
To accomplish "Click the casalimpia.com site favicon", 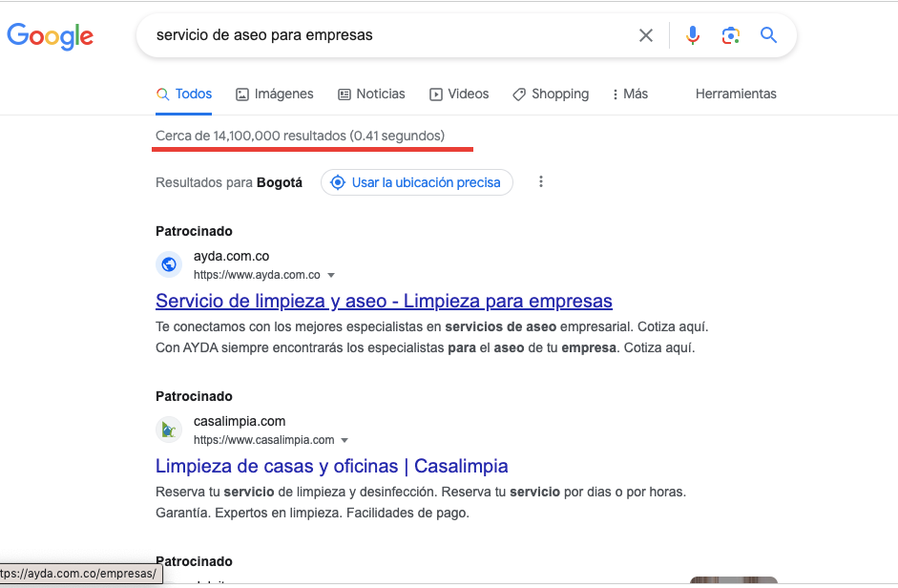I will tap(169, 430).
